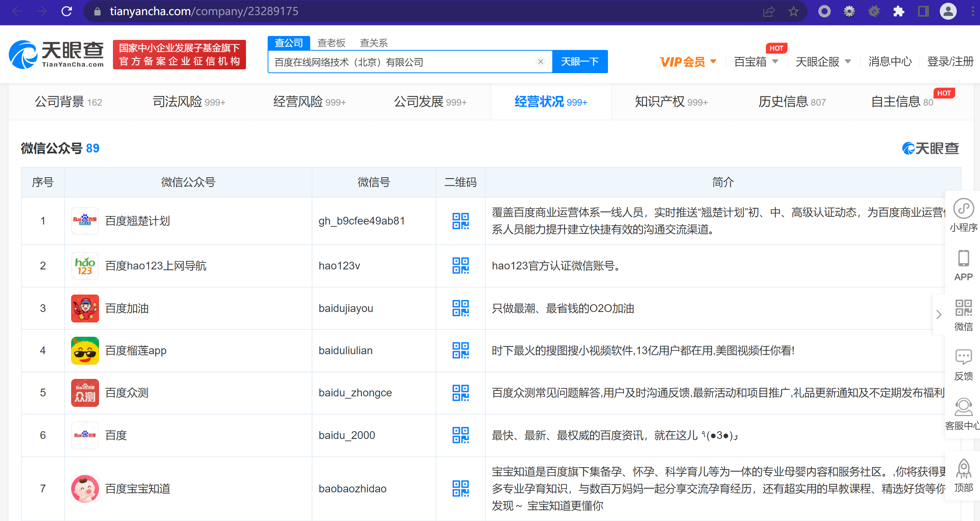The width and height of the screenshot is (980, 521).
Task: Open QR code for baidu_2000 account
Action: tap(461, 435)
